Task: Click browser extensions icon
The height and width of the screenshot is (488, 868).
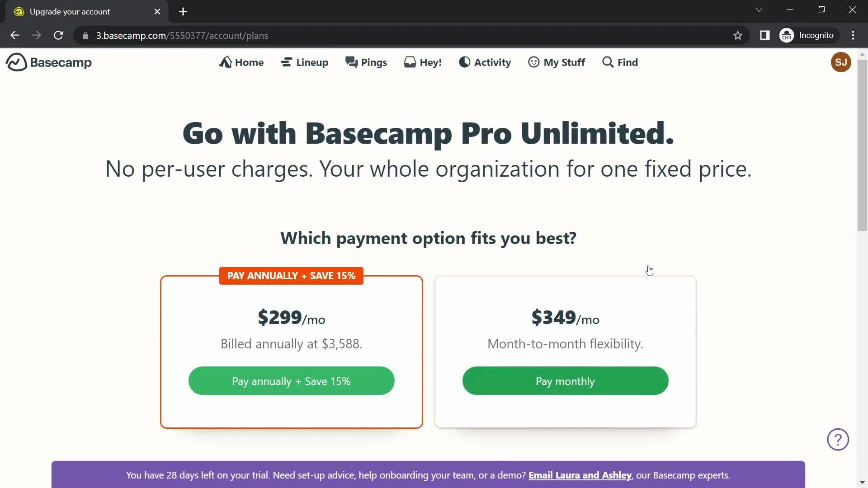Action: point(764,35)
